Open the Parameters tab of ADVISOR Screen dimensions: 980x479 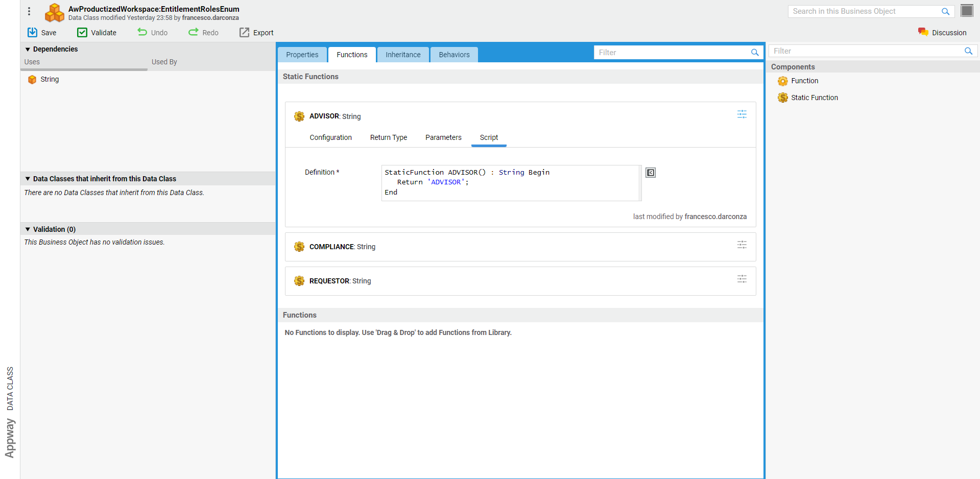(443, 137)
